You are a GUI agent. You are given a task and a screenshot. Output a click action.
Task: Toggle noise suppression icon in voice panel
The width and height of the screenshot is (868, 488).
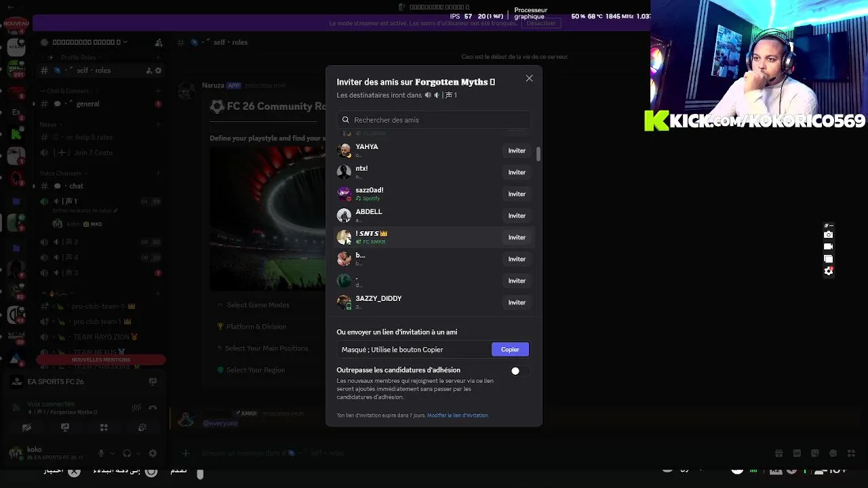137,407
